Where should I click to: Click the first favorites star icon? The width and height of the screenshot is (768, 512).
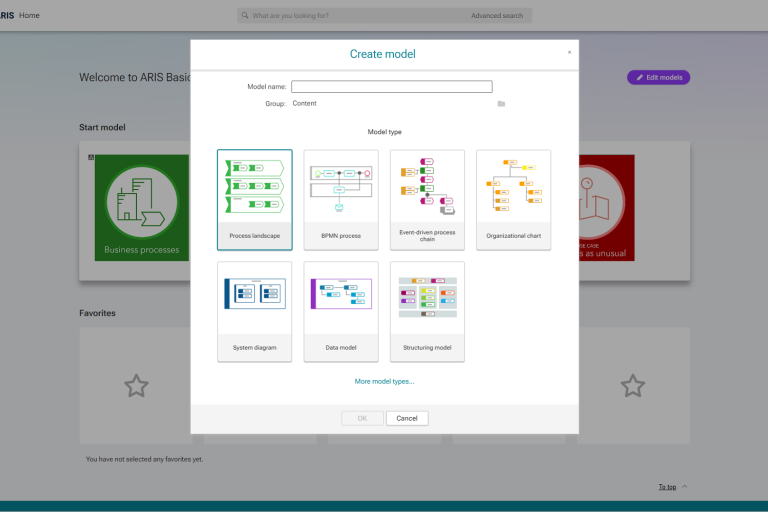136,386
